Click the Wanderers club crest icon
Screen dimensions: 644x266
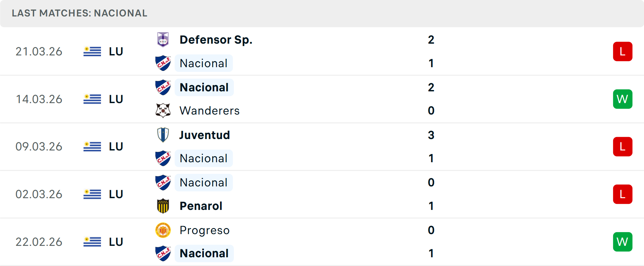click(163, 110)
